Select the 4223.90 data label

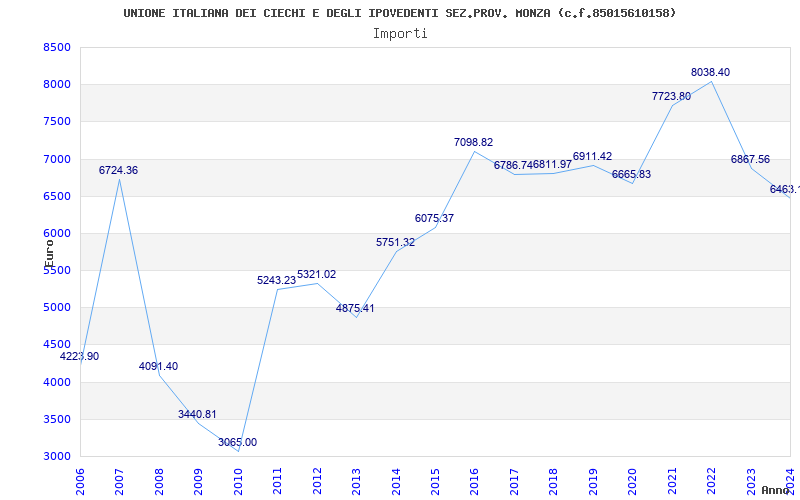tap(80, 357)
